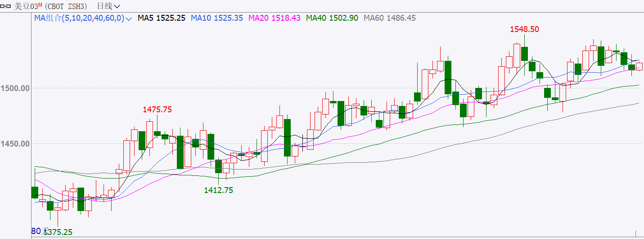Click the 1450.00 price axis label
This screenshot has width=644, height=239.
[x=15, y=144]
